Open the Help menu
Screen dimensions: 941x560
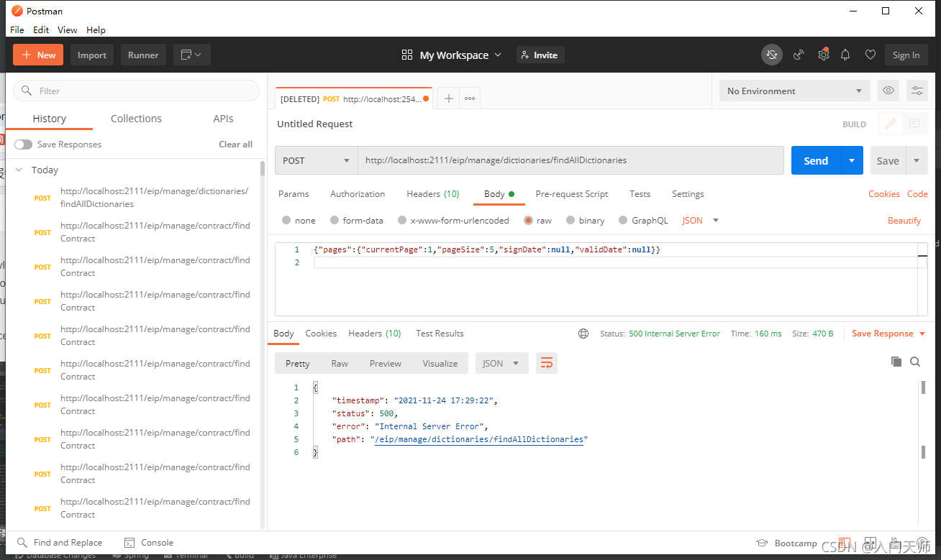click(x=96, y=29)
